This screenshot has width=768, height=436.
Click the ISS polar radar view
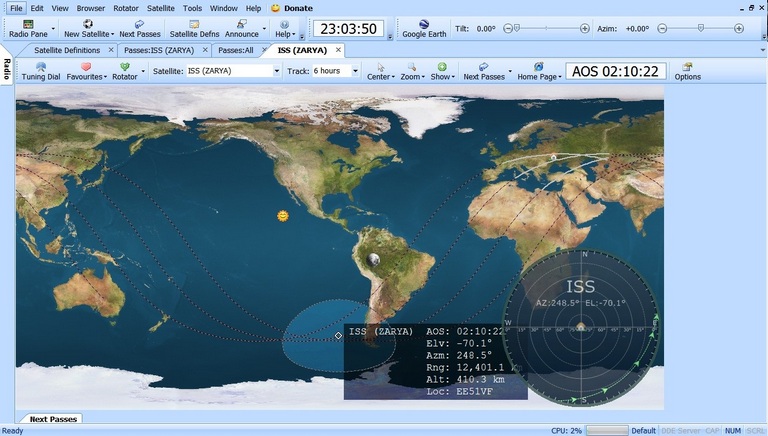[581, 328]
